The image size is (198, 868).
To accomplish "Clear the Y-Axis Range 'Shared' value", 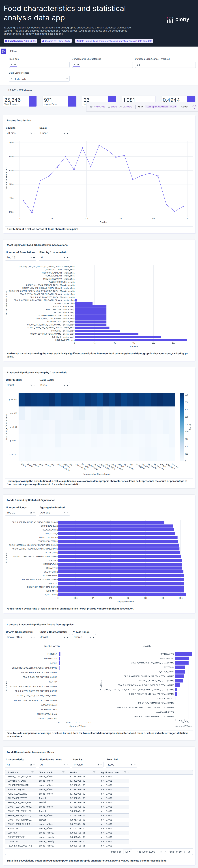I will (90, 637).
